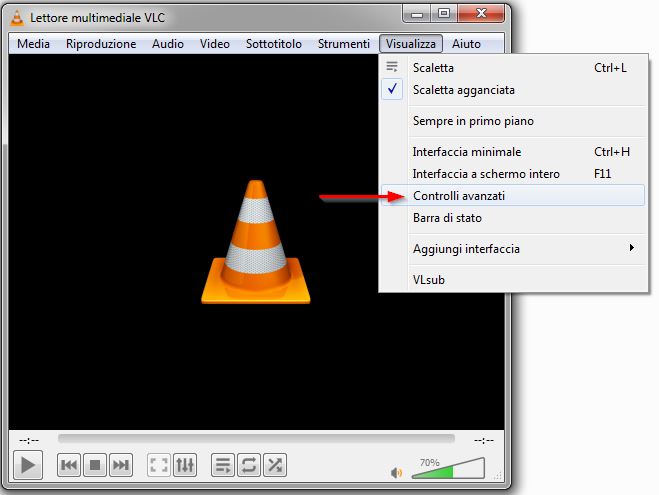
Task: Open the Riproduzione menu
Action: click(101, 44)
